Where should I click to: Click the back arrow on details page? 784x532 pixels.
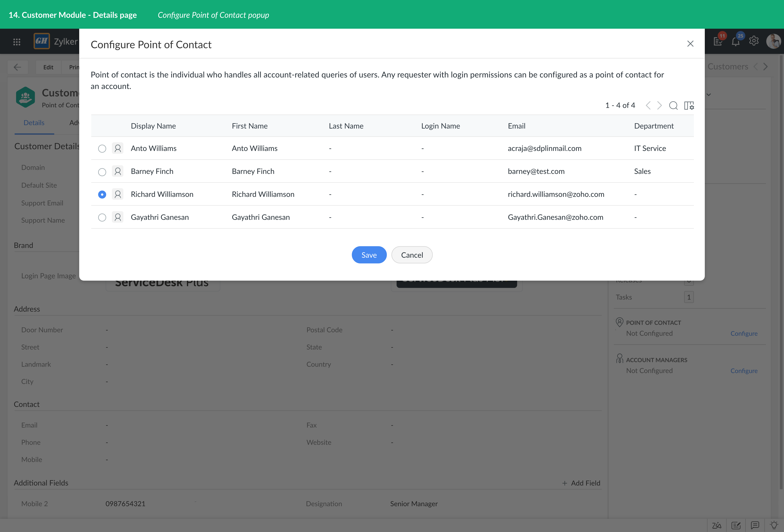click(18, 67)
